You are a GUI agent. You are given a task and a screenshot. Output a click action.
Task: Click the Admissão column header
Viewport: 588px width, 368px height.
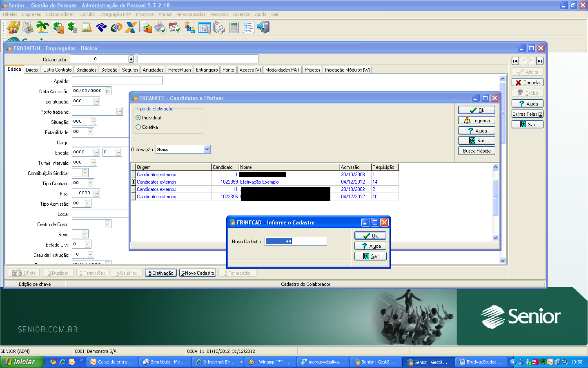(x=356, y=167)
